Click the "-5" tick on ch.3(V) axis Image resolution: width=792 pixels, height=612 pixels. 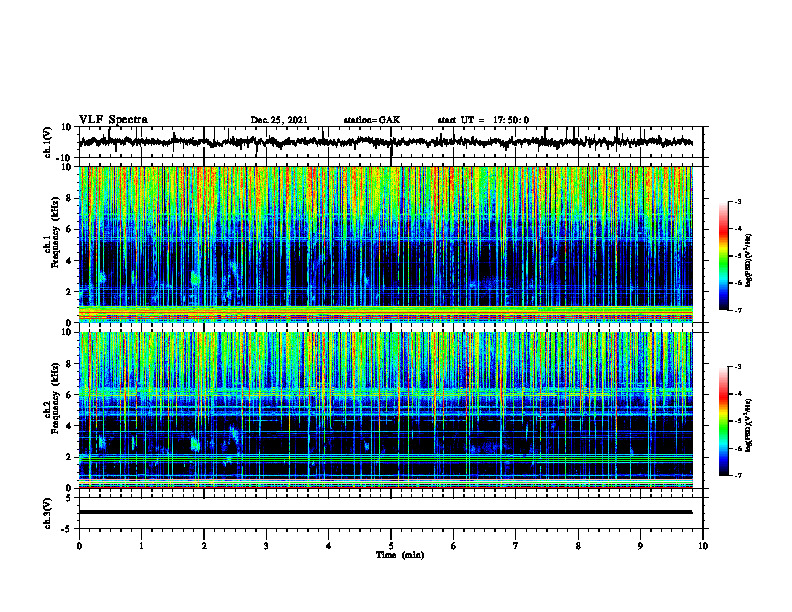pyautogui.click(x=67, y=529)
